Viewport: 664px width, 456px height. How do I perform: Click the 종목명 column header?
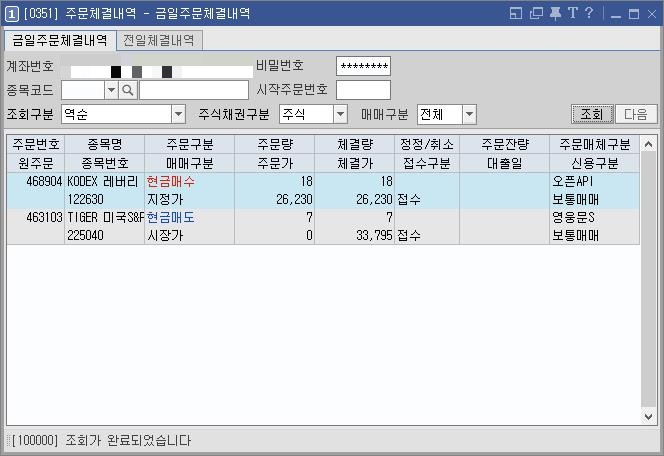click(105, 145)
